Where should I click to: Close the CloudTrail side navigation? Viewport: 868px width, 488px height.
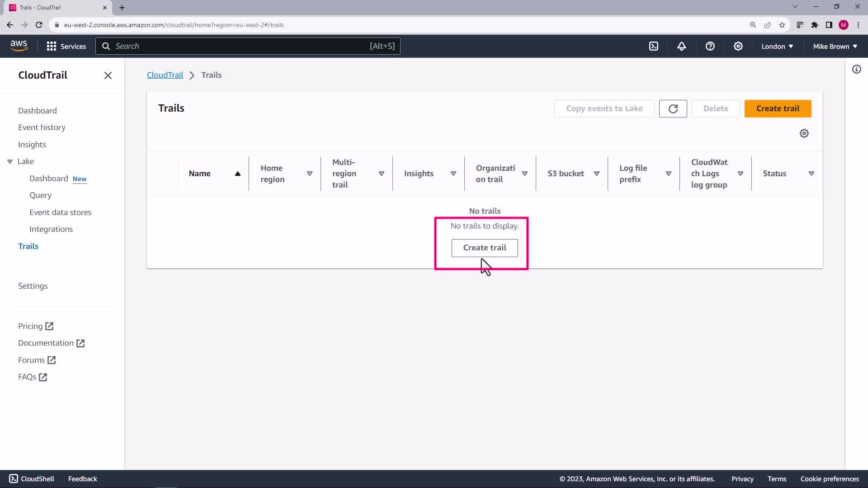coord(108,75)
